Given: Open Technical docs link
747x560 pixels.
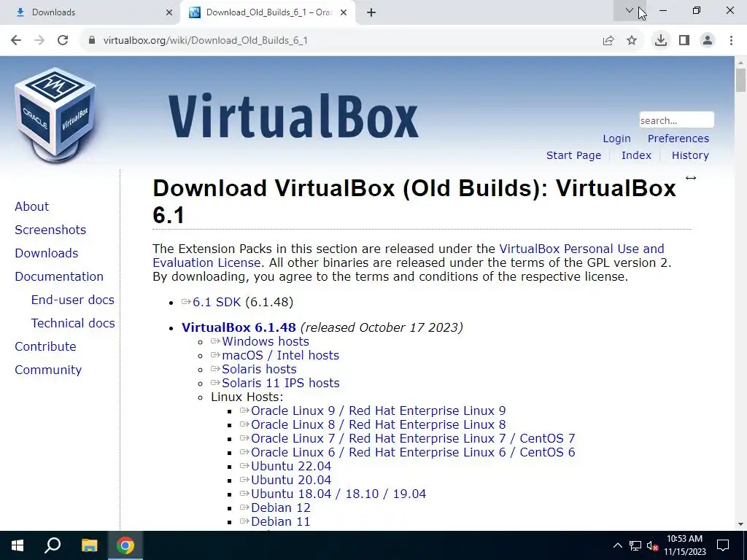Looking at the screenshot, I should coord(73,323).
